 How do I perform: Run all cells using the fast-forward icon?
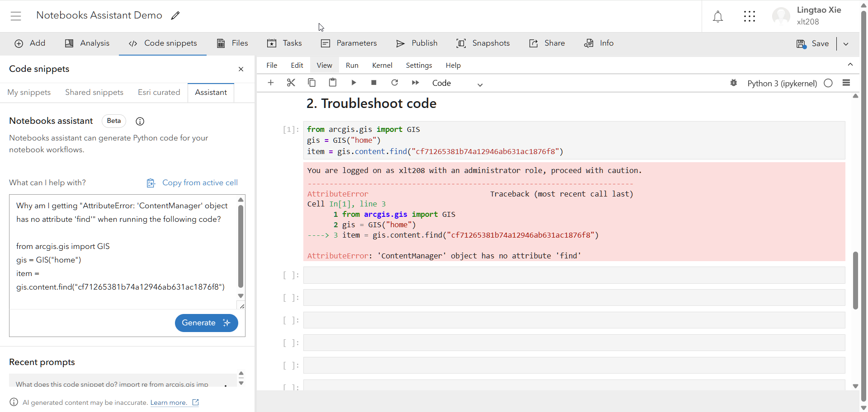pyautogui.click(x=415, y=83)
